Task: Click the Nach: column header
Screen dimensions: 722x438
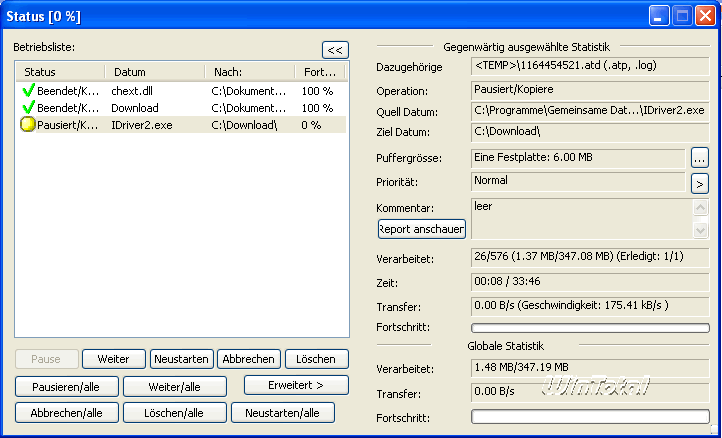Action: 250,72
